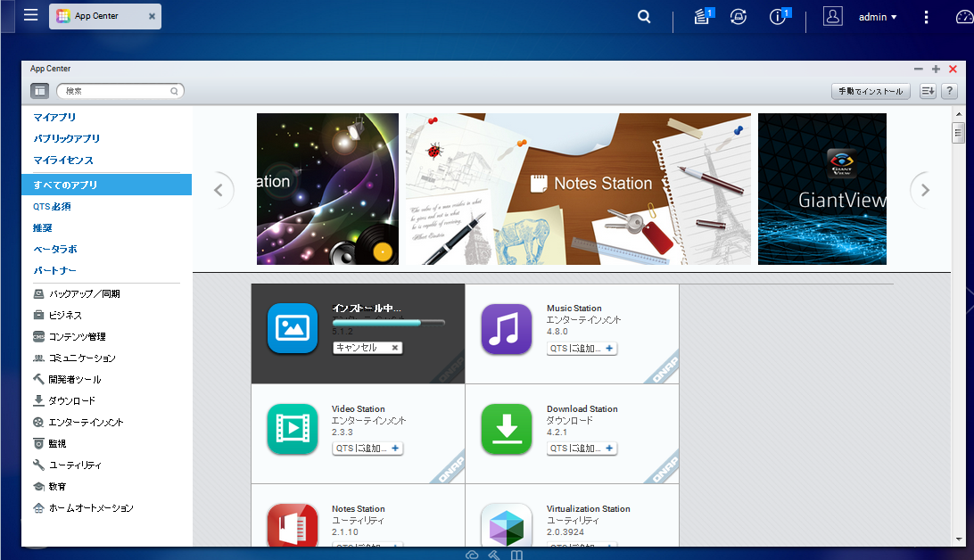The image size is (974, 560).
Task: Open the Notes Station banner
Action: pos(578,189)
